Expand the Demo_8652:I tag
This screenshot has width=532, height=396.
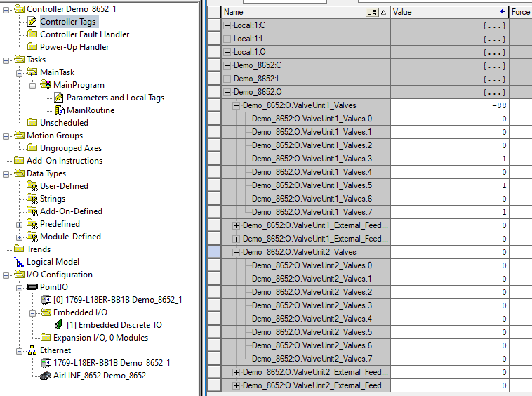pyautogui.click(x=227, y=79)
